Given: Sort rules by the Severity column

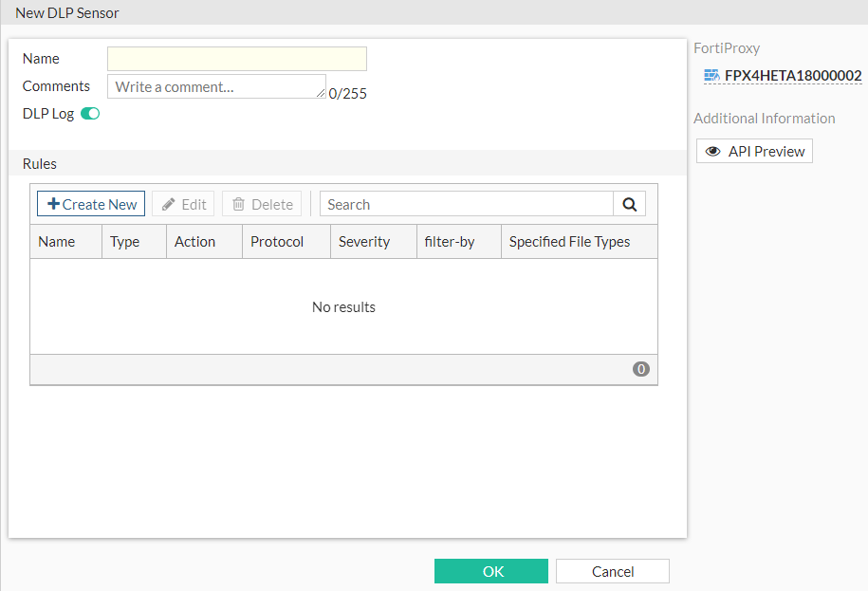Looking at the screenshot, I should tap(364, 241).
